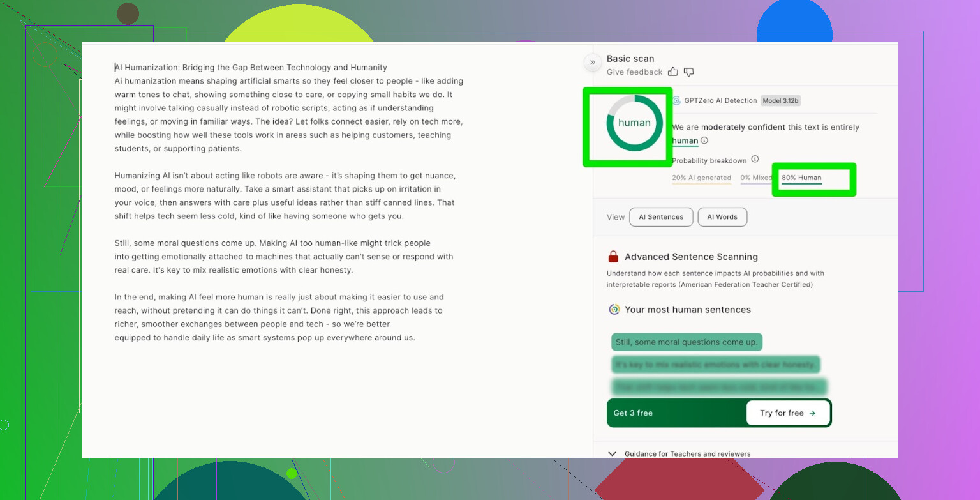Collapse the results panel with double-chevron icon
The width and height of the screenshot is (980, 500).
coord(592,62)
